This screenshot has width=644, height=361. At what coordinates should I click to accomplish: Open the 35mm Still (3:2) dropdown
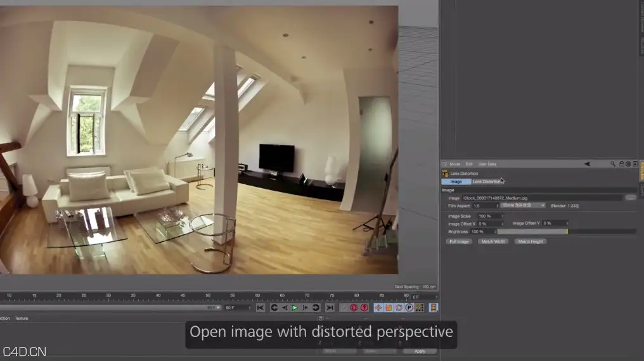pyautogui.click(x=523, y=205)
